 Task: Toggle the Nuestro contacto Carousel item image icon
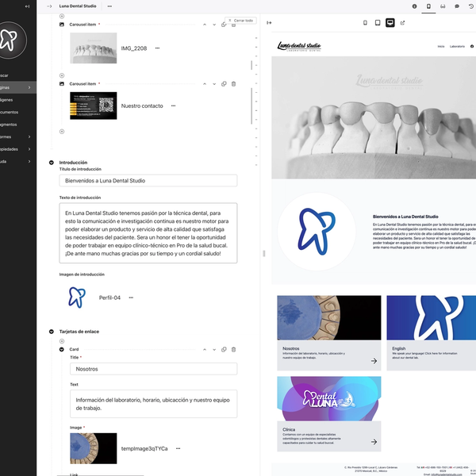[x=62, y=83]
